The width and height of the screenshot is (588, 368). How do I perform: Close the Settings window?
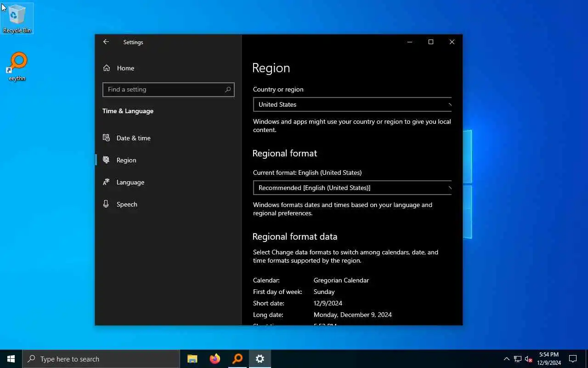(452, 42)
